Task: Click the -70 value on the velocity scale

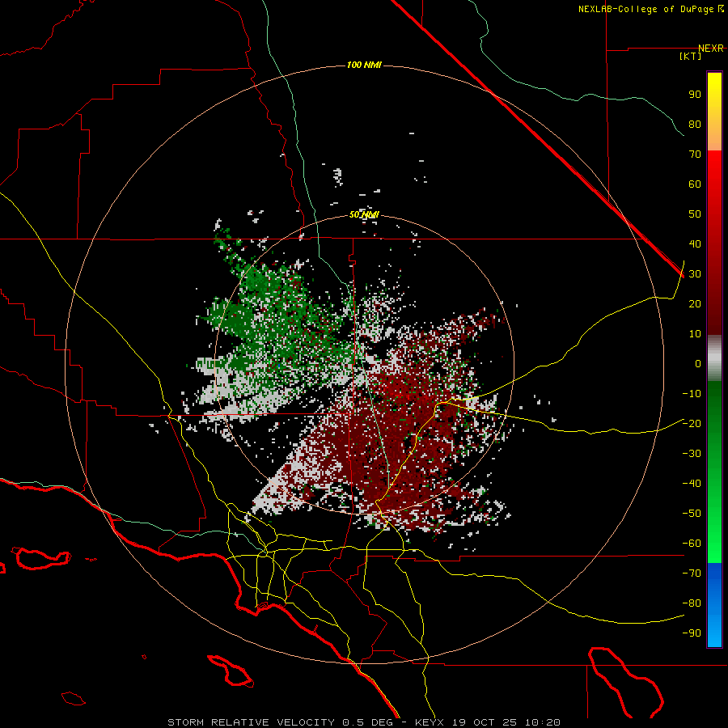Action: pyautogui.click(x=692, y=574)
